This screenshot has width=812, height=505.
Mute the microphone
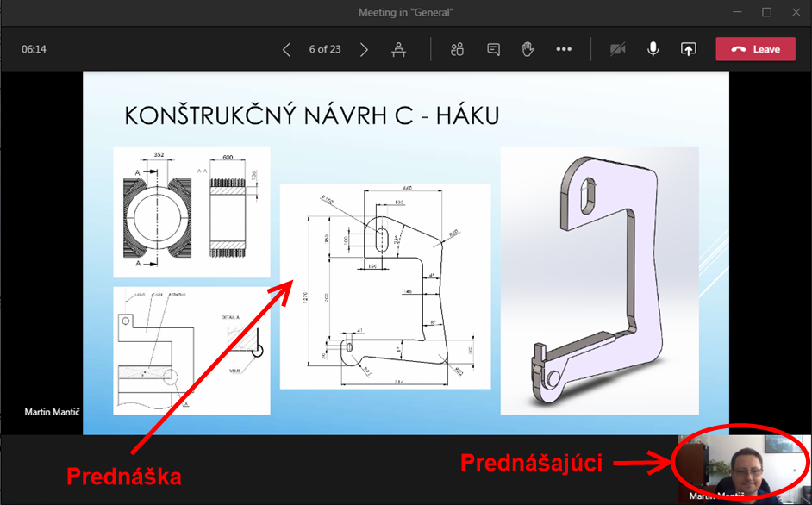pyautogui.click(x=653, y=50)
